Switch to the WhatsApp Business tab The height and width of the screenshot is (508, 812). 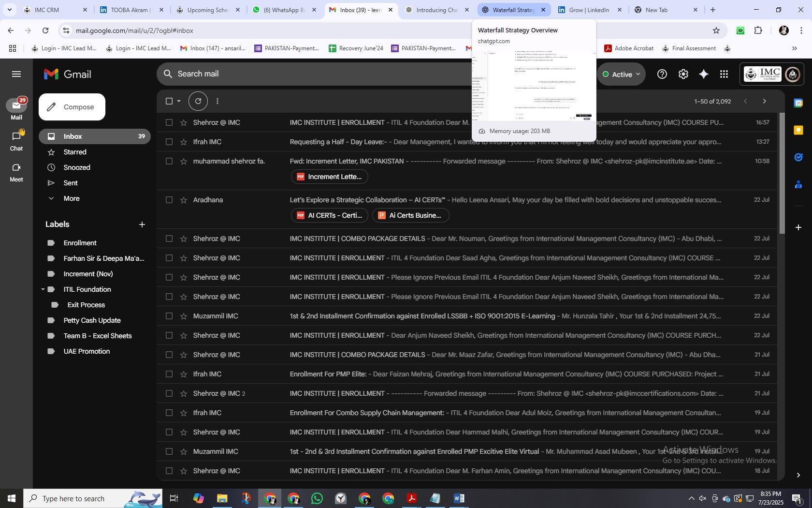click(284, 10)
